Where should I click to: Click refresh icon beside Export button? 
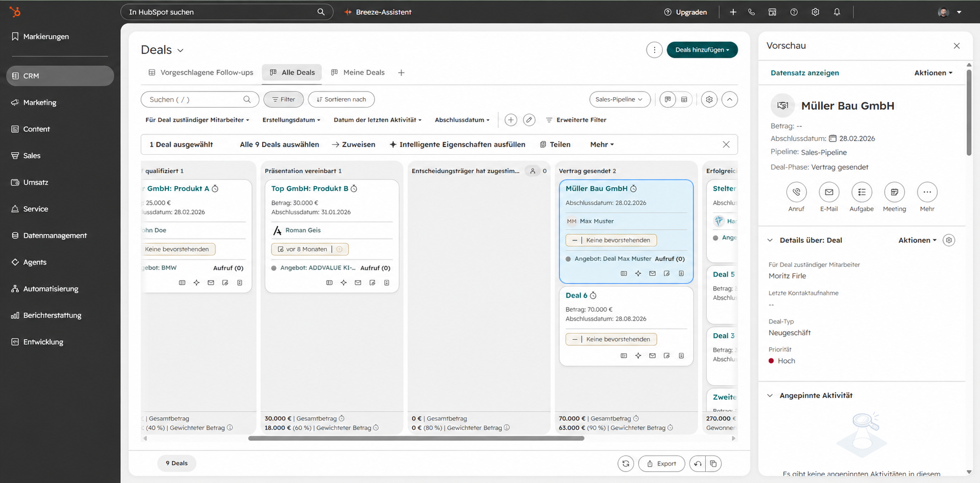pyautogui.click(x=626, y=464)
